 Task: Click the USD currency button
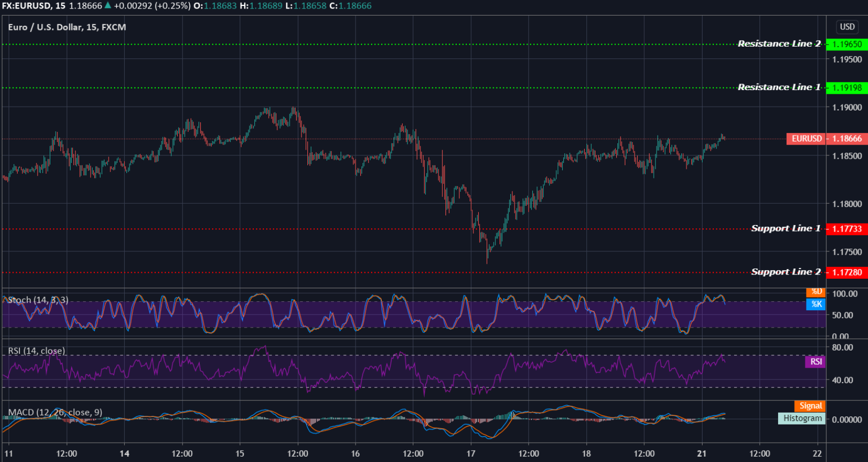[847, 27]
